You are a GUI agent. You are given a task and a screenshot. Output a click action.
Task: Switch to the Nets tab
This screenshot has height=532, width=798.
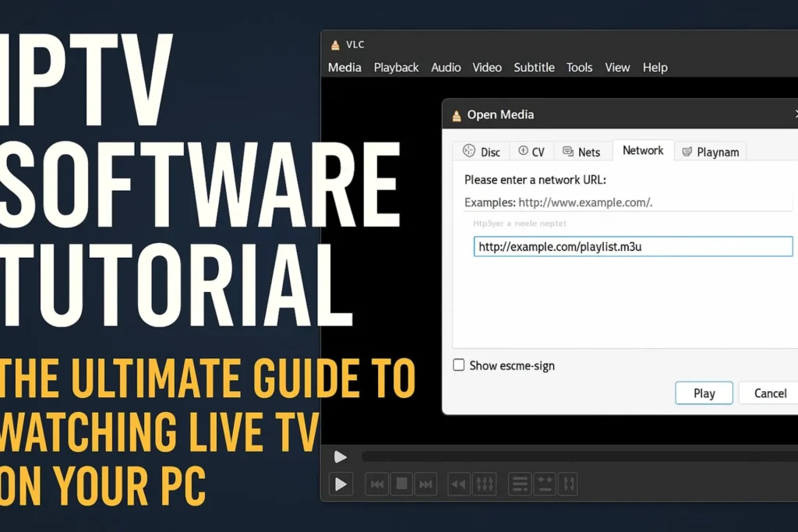point(581,152)
